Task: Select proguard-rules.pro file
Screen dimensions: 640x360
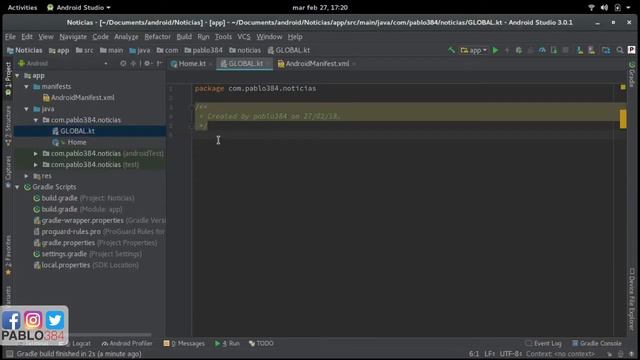Action: pos(99,231)
